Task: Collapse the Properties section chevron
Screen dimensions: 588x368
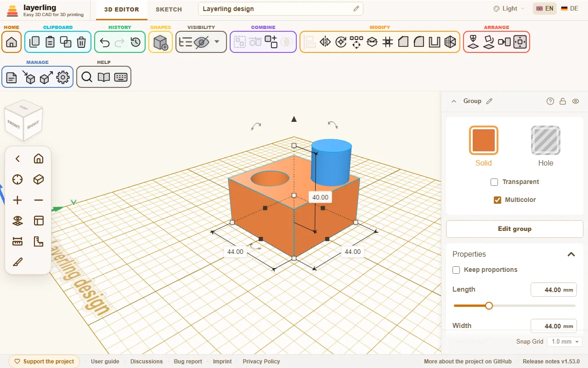Action: (x=571, y=254)
